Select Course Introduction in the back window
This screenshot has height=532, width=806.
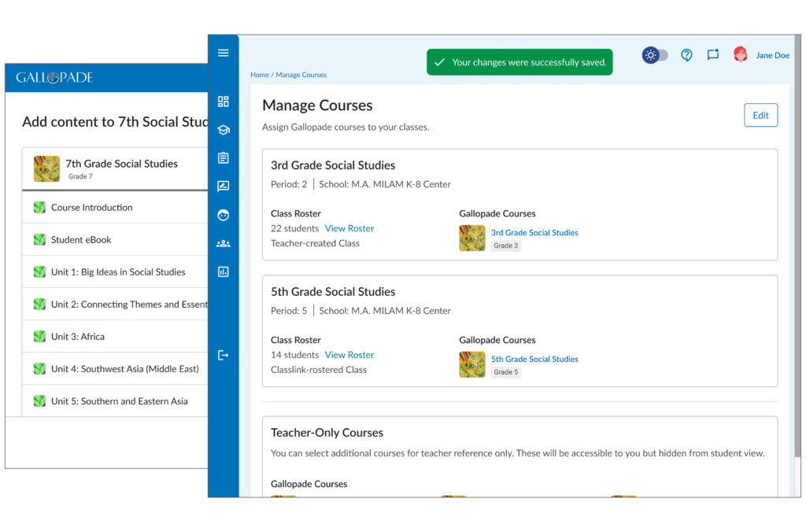pyautogui.click(x=115, y=207)
